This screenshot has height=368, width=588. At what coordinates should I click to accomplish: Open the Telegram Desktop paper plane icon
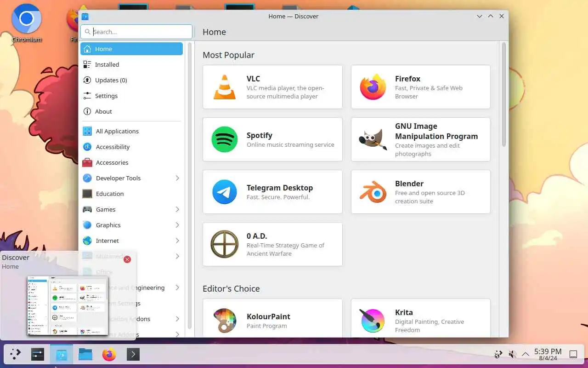click(225, 192)
